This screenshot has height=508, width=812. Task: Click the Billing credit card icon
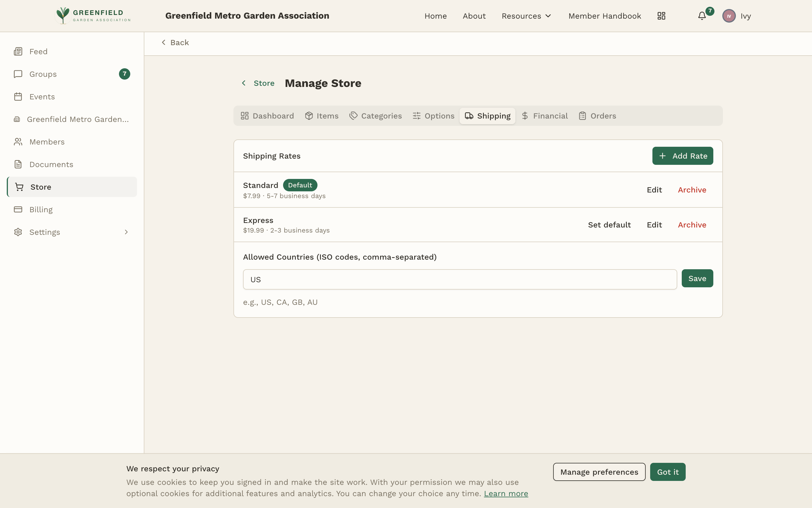18,209
